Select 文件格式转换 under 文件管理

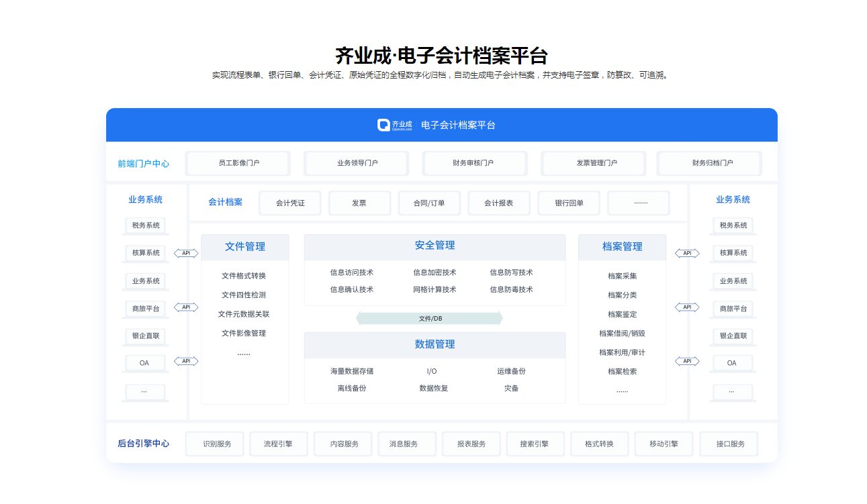click(x=244, y=276)
